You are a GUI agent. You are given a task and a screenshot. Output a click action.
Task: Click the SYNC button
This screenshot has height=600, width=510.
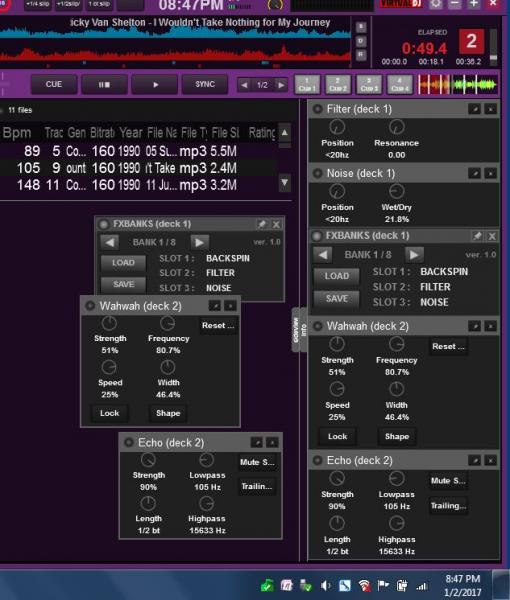coord(205,85)
